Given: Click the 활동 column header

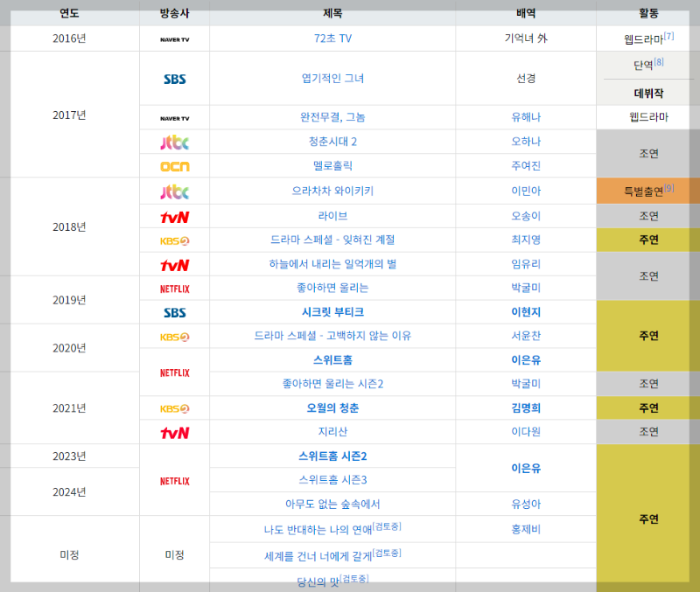Looking at the screenshot, I should click(648, 13).
